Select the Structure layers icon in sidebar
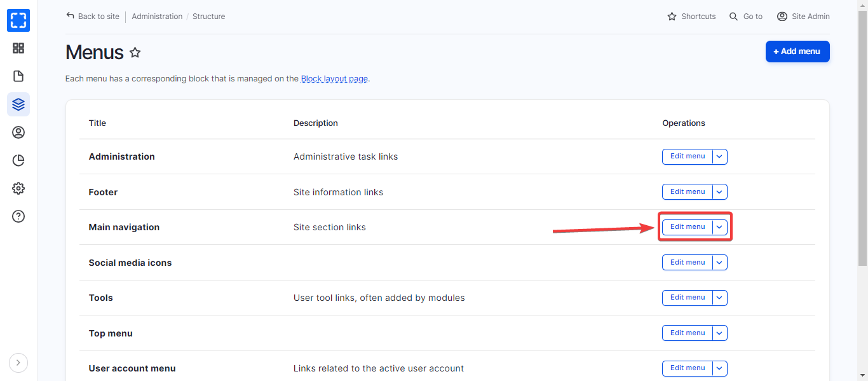Viewport: 868px width, 381px height. (x=18, y=104)
